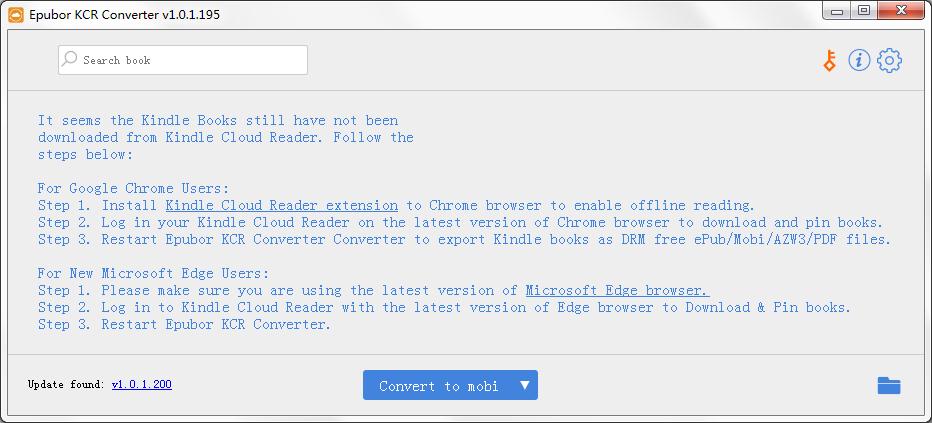Minimize the Epubor KCR Converter window
The width and height of the screenshot is (932, 423).
click(x=837, y=11)
